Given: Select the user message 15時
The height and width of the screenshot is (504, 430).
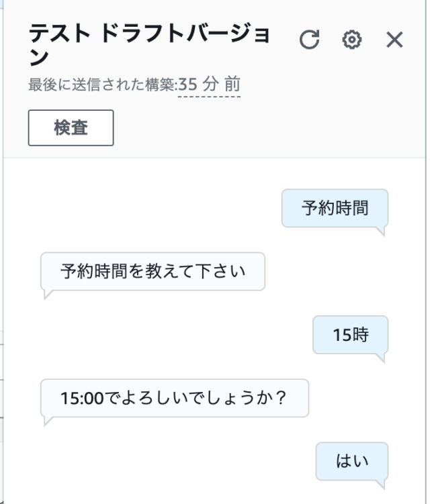Looking at the screenshot, I should pos(351,335).
